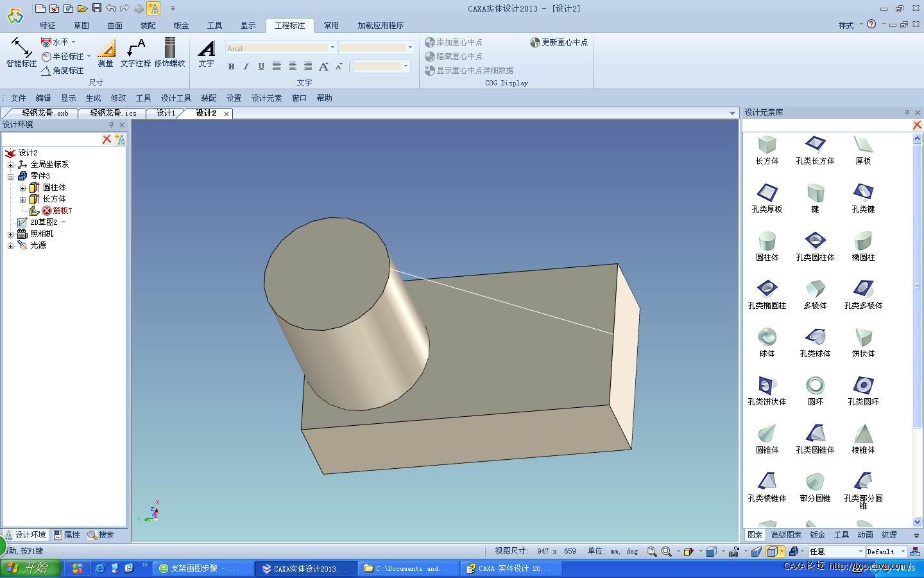Expand the 全局坐标系 tree node

point(10,164)
